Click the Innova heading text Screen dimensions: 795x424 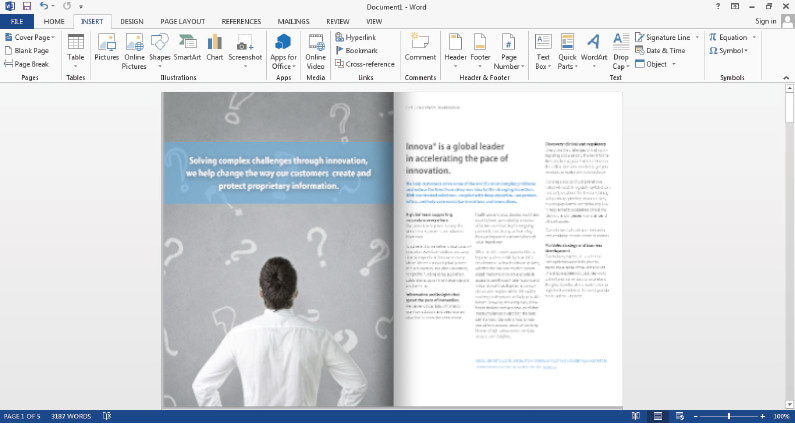point(457,158)
